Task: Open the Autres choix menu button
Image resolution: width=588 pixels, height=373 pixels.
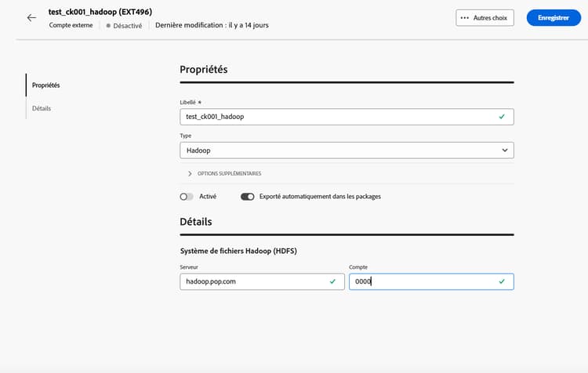Action: point(485,18)
